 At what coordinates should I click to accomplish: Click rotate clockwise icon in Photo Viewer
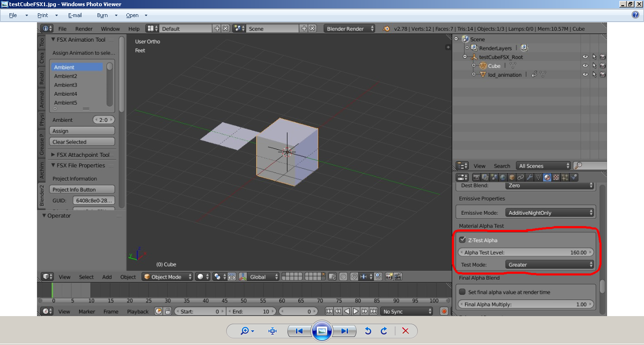click(384, 331)
